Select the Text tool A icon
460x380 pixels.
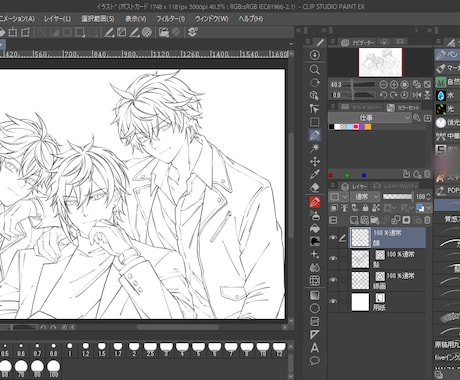pos(314,348)
